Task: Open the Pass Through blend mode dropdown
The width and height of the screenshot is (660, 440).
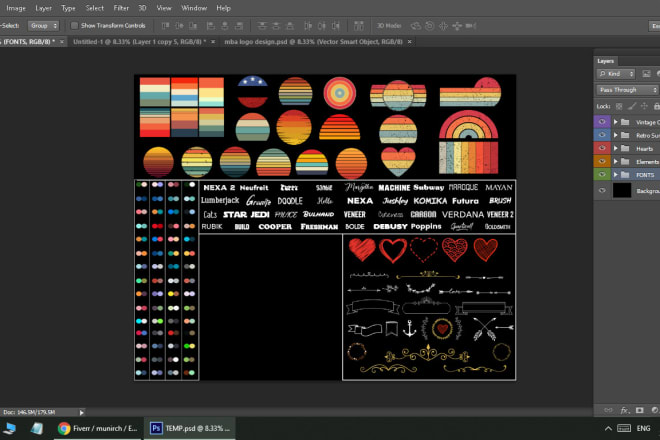Action: click(x=627, y=89)
